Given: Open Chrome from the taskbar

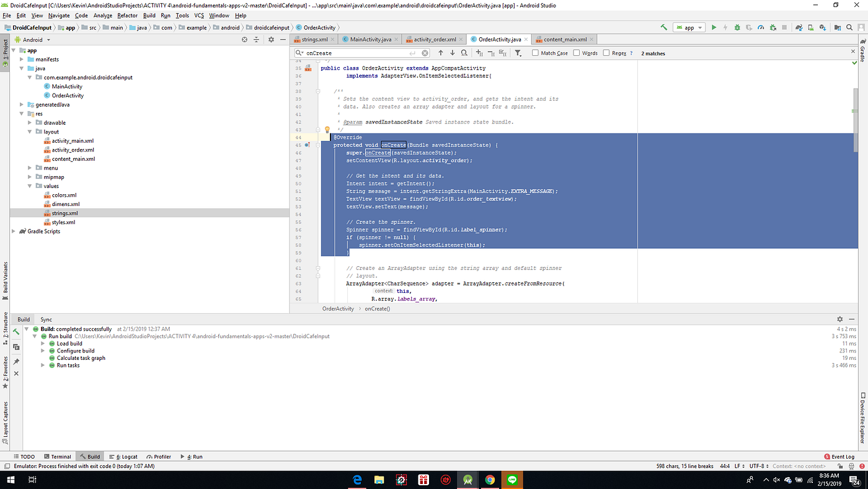Looking at the screenshot, I should coord(489,479).
